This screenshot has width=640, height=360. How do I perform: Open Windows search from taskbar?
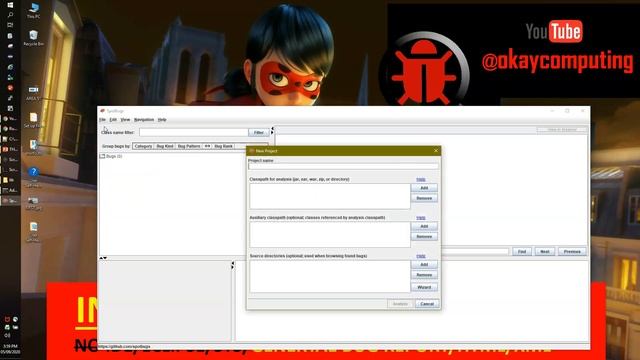pos(10,15)
